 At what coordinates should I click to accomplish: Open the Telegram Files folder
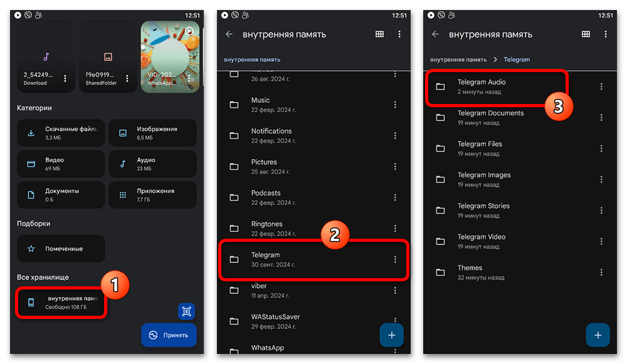520,148
